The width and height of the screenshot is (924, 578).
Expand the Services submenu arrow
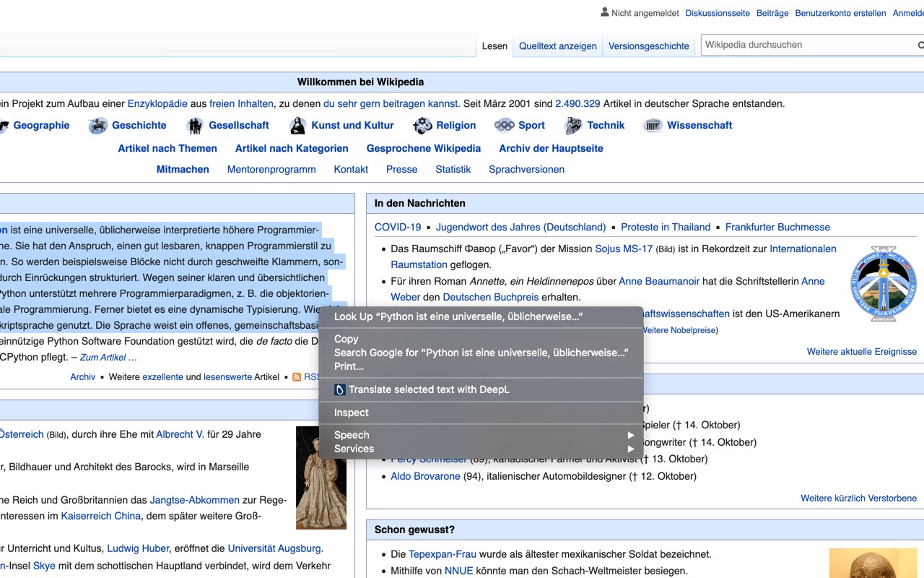(631, 449)
